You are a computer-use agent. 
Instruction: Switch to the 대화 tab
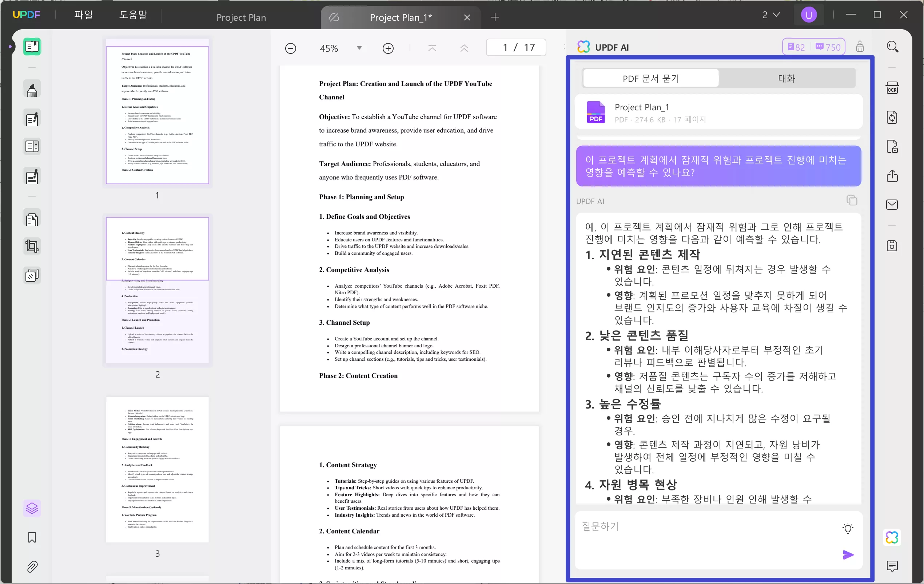pos(786,79)
